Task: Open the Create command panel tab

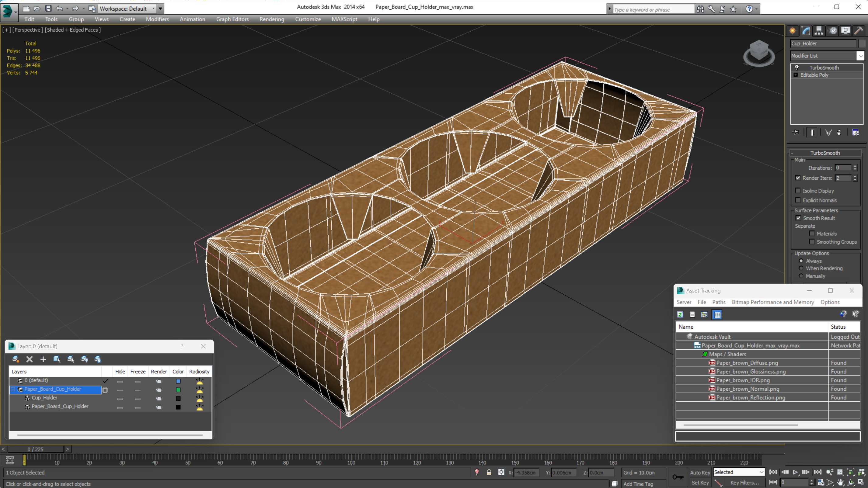Action: (x=792, y=31)
